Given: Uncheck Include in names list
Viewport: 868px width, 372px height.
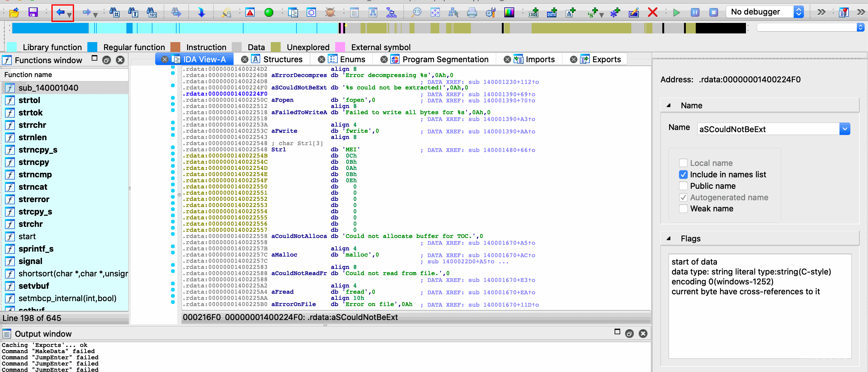Looking at the screenshot, I should 683,174.
